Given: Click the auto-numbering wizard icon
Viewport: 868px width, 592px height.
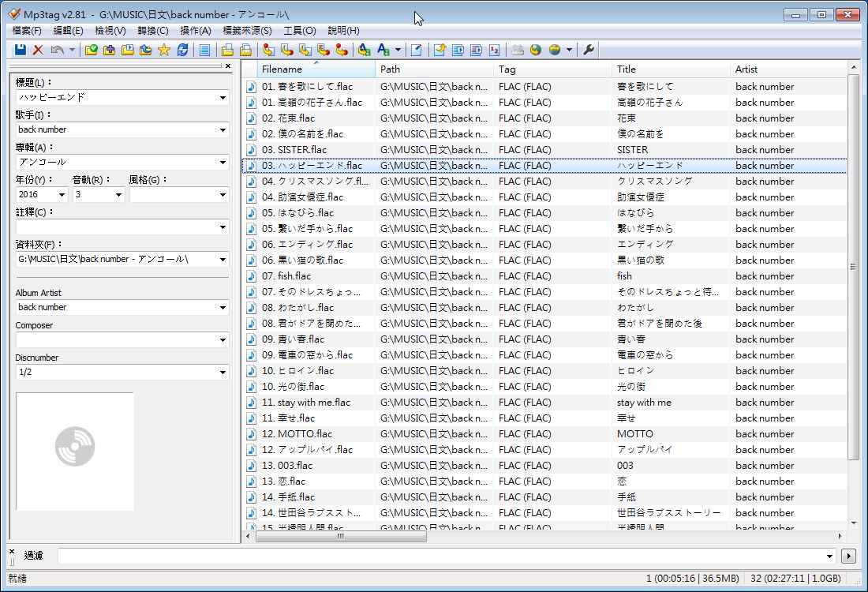Looking at the screenshot, I should (x=494, y=50).
